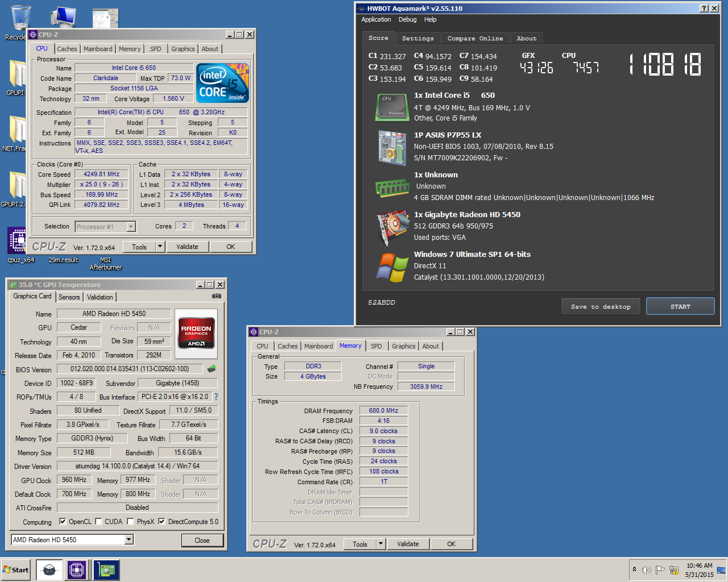Click Close button in GPU-Z
The image size is (728, 582).
[x=202, y=540]
